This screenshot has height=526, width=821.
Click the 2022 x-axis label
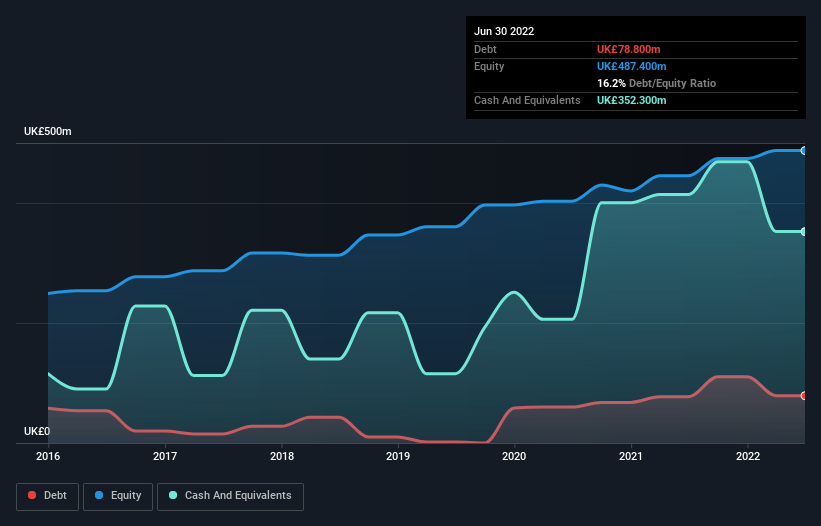coord(748,456)
